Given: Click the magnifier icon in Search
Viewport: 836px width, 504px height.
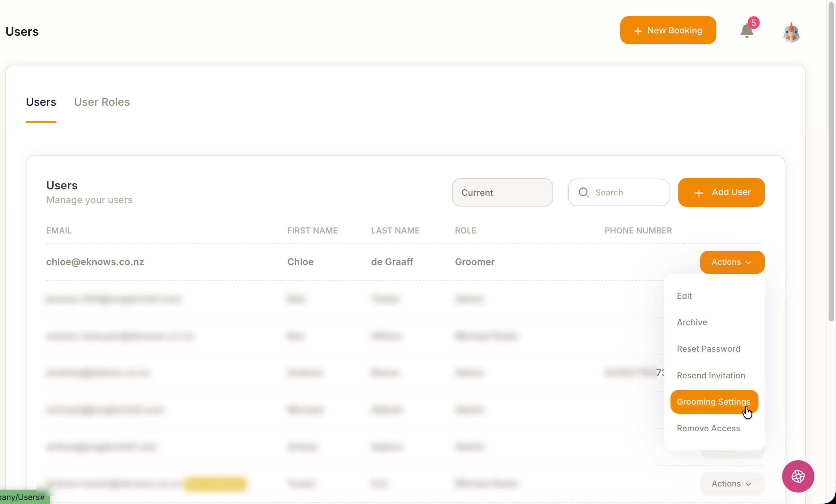Looking at the screenshot, I should tap(584, 192).
